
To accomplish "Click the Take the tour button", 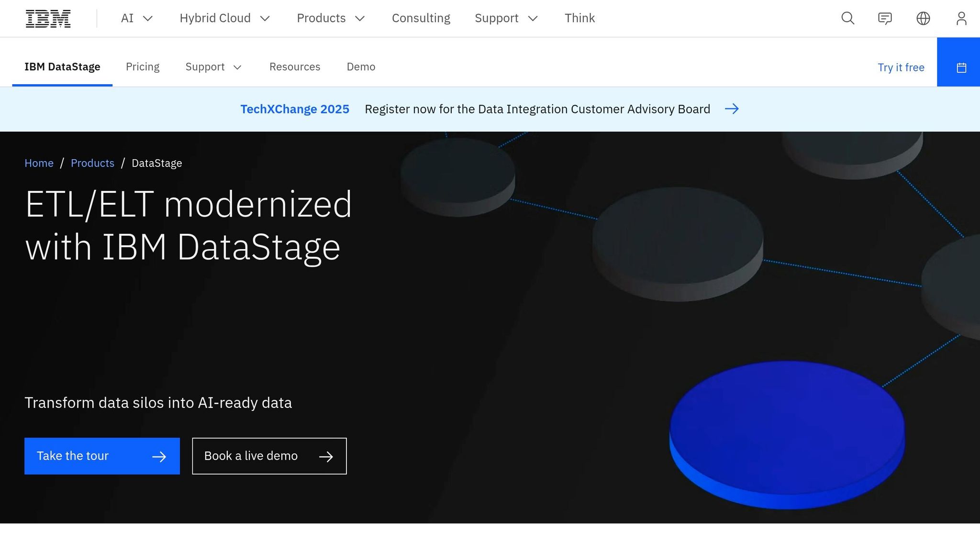I will [102, 456].
